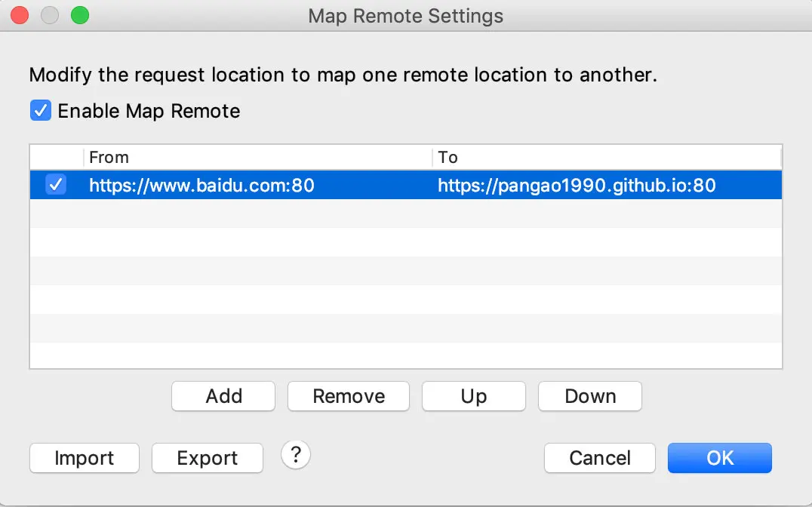This screenshot has width=812, height=507.
Task: Confirm settings with OK
Action: pyautogui.click(x=720, y=458)
